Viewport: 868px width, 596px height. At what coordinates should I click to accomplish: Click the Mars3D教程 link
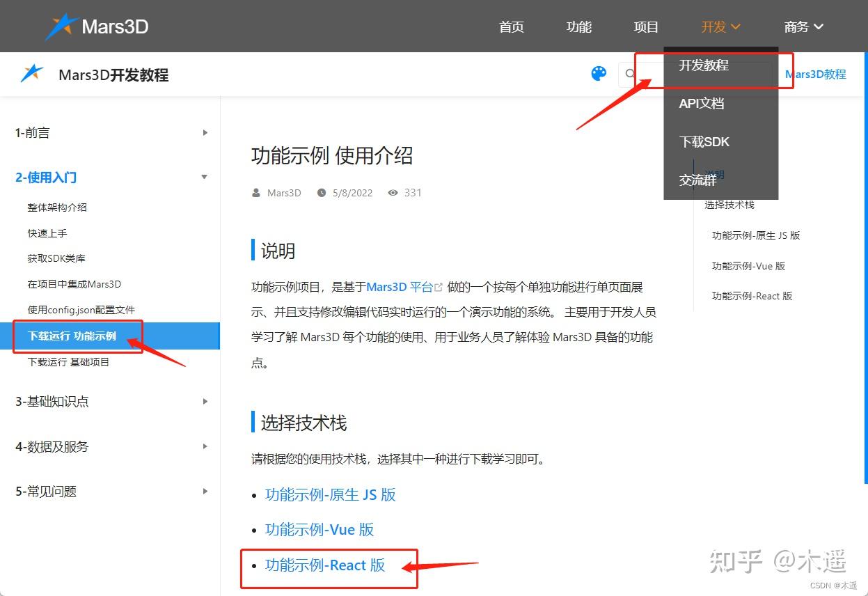(815, 74)
